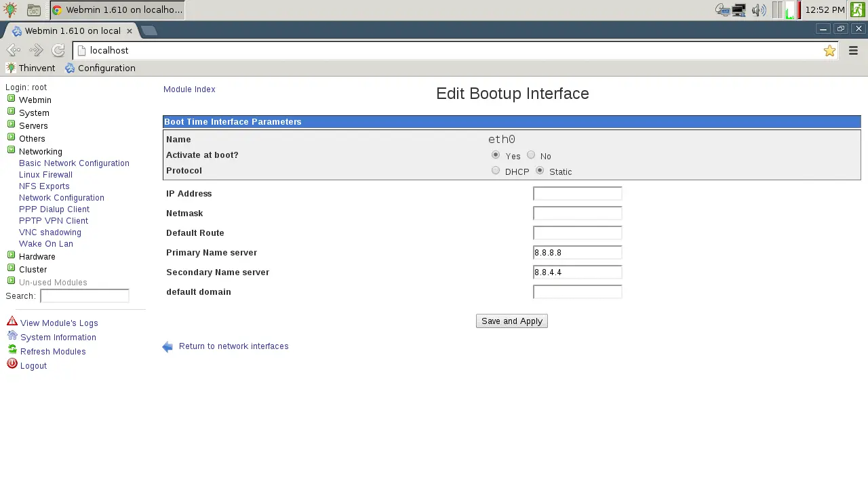The height and width of the screenshot is (488, 868).
Task: Open the Linux Firewall module
Action: pyautogui.click(x=45, y=175)
